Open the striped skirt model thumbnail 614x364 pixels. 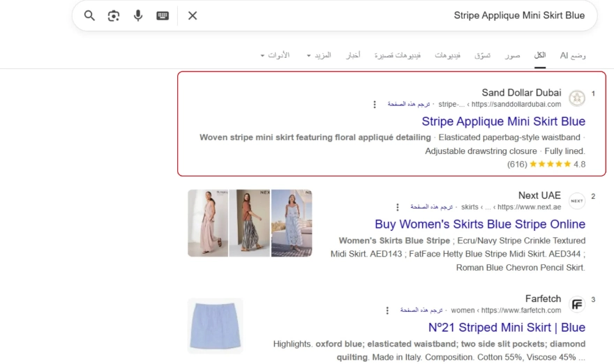[x=250, y=223]
